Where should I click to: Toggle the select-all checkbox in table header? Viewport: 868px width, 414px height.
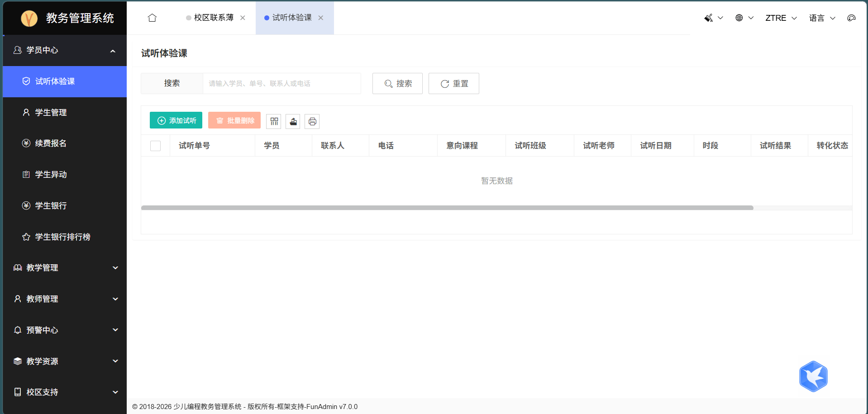pyautogui.click(x=155, y=146)
